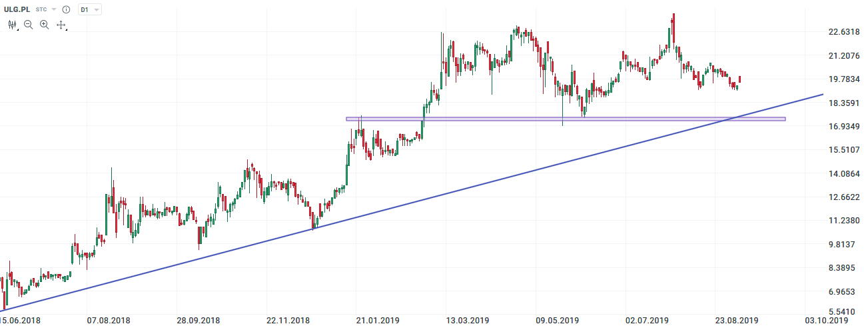Viewport: 868px width, 330px height.
Task: Click the ULG.PL symbol name
Action: [17, 10]
